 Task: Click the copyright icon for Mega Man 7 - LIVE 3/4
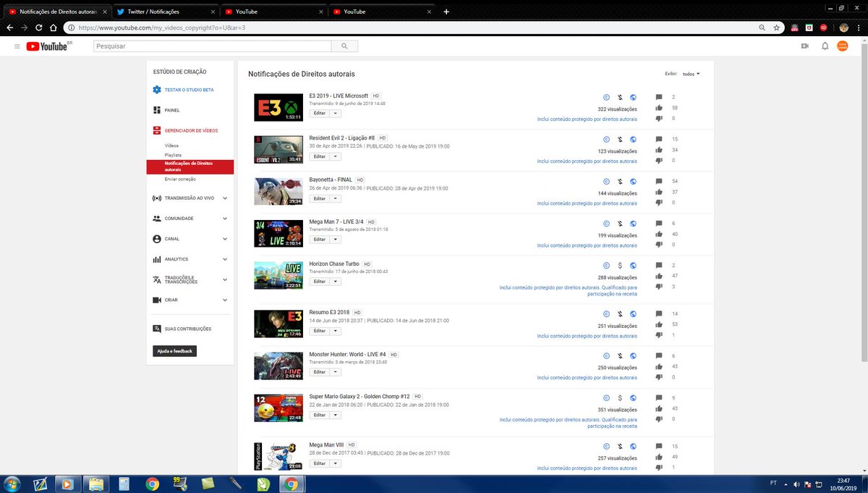(607, 223)
